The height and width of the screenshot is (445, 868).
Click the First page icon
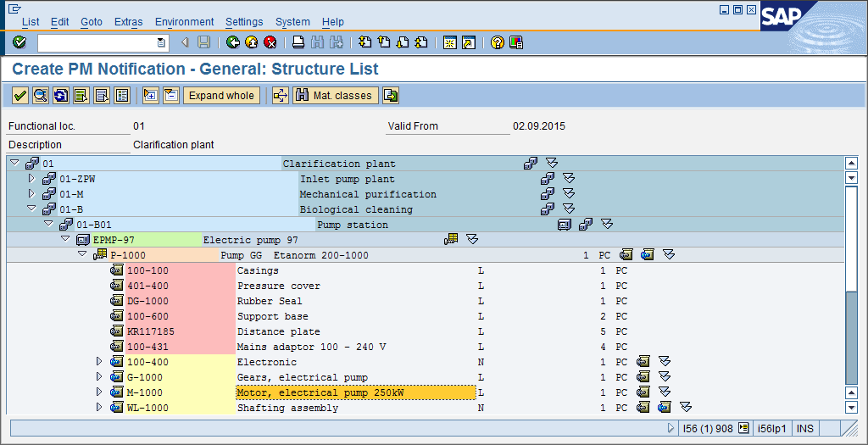(x=364, y=42)
